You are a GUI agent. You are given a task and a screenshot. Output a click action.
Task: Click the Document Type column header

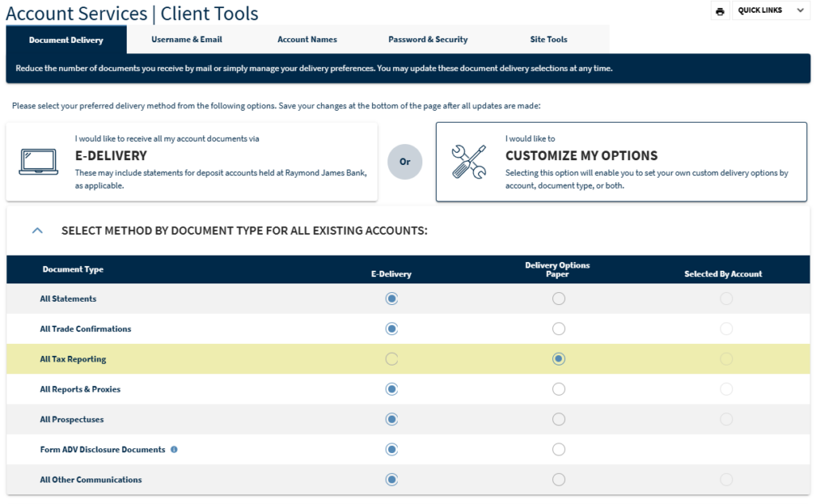click(x=73, y=269)
